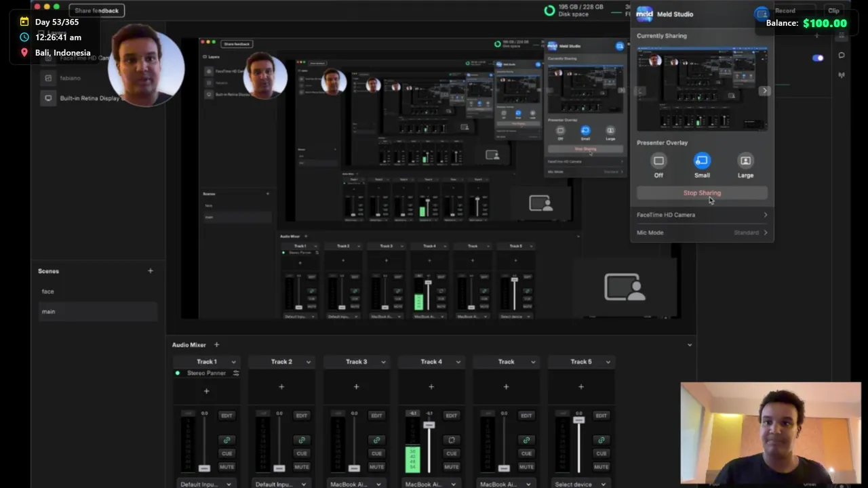Click the Currently Sharing preview thumbnail
The image size is (868, 488).
pyautogui.click(x=702, y=89)
